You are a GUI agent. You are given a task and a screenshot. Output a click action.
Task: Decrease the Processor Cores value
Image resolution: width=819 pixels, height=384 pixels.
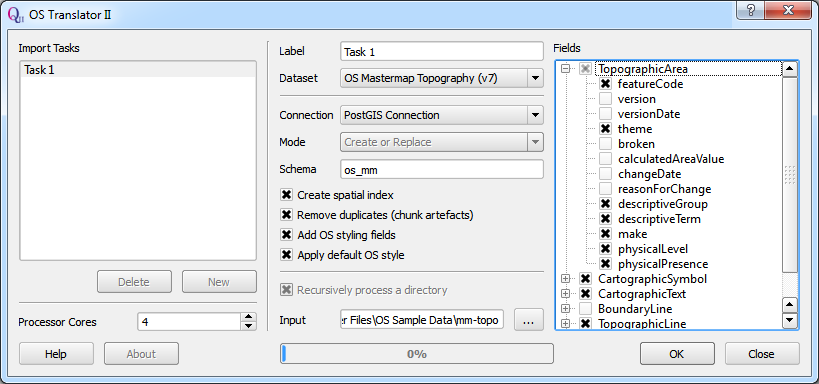[x=249, y=326]
